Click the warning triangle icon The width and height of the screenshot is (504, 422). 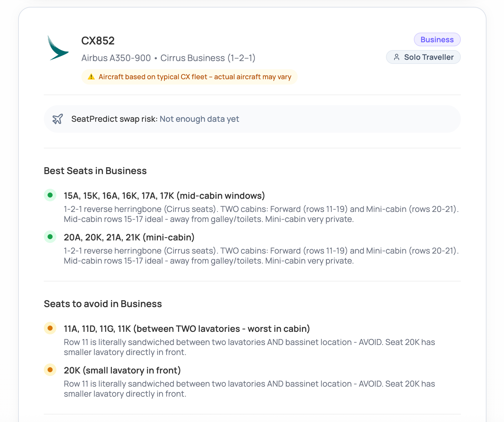point(91,76)
